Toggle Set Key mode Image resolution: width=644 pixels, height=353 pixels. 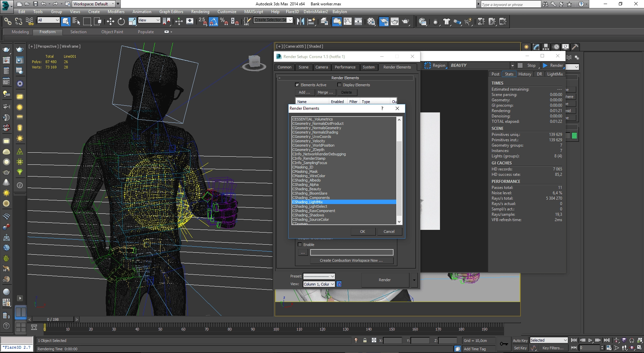(520, 348)
